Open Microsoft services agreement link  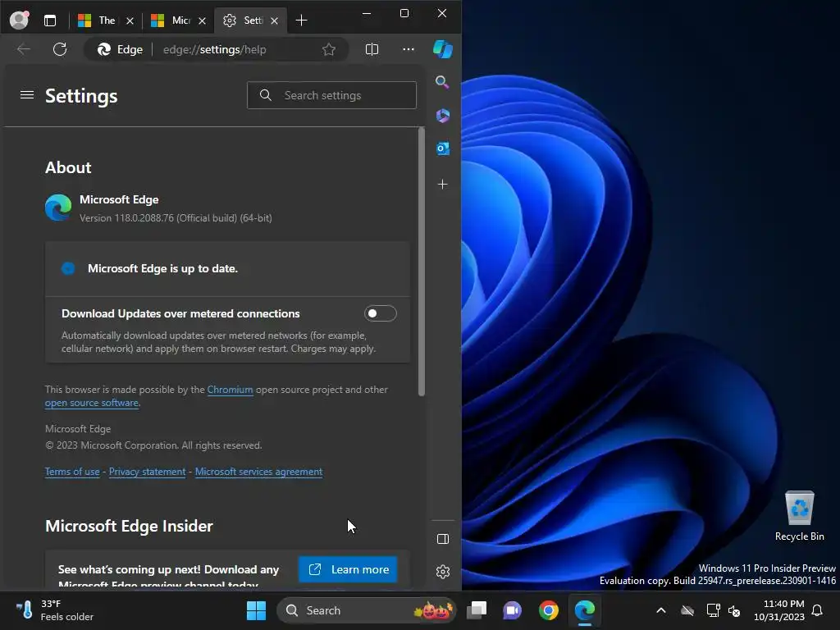[258, 472]
